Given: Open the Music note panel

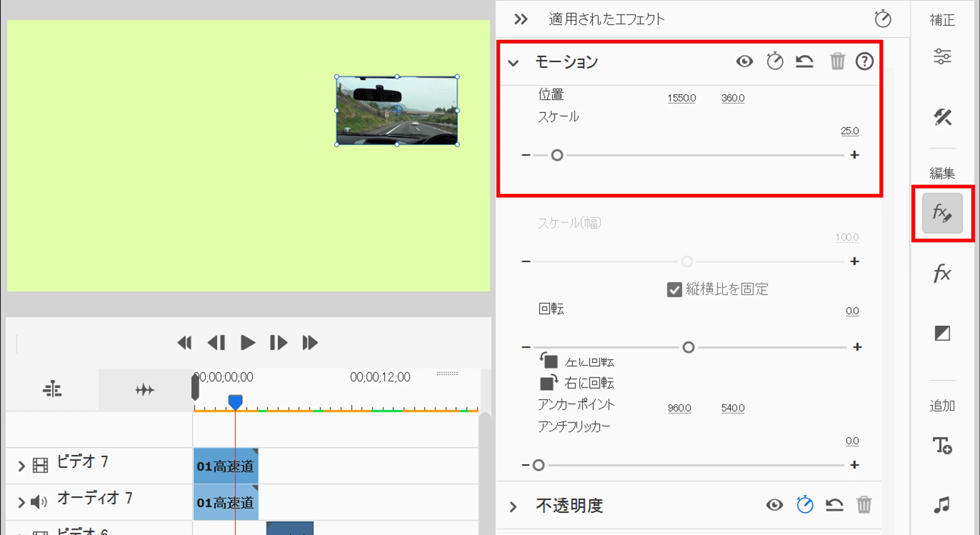Looking at the screenshot, I should tap(942, 505).
